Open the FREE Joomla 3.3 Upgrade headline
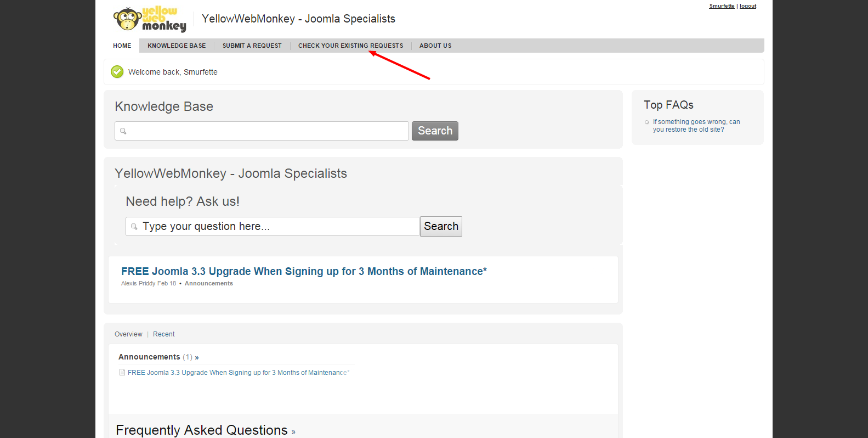Image resolution: width=868 pixels, height=438 pixels. tap(304, 271)
